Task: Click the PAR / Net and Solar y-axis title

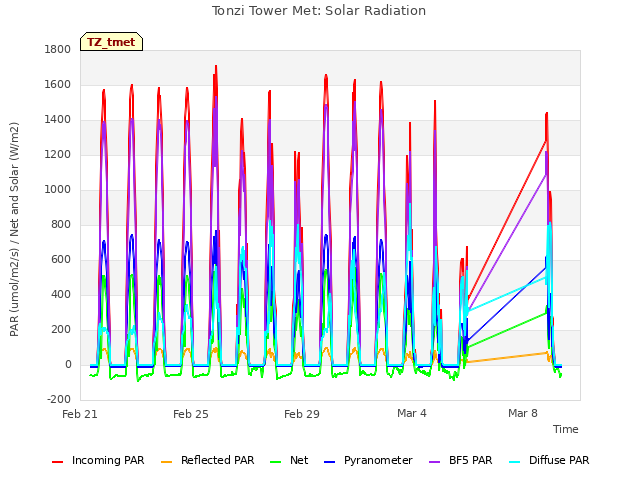Action: (14, 229)
